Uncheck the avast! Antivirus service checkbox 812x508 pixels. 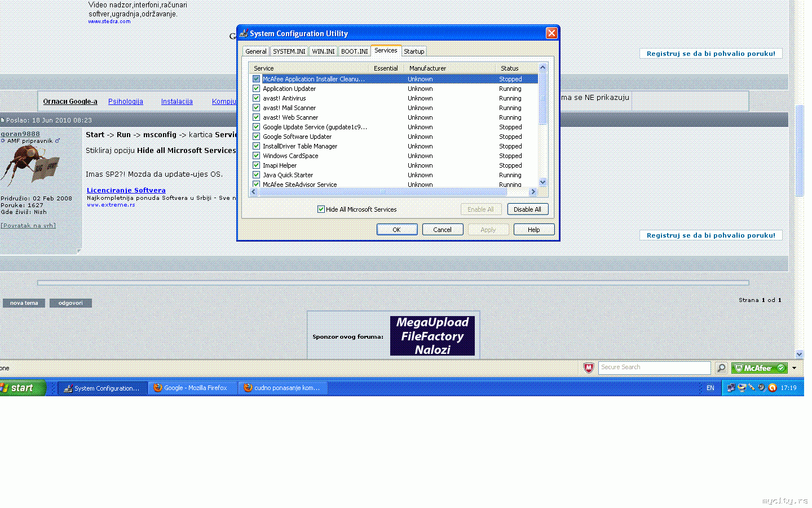pyautogui.click(x=257, y=98)
